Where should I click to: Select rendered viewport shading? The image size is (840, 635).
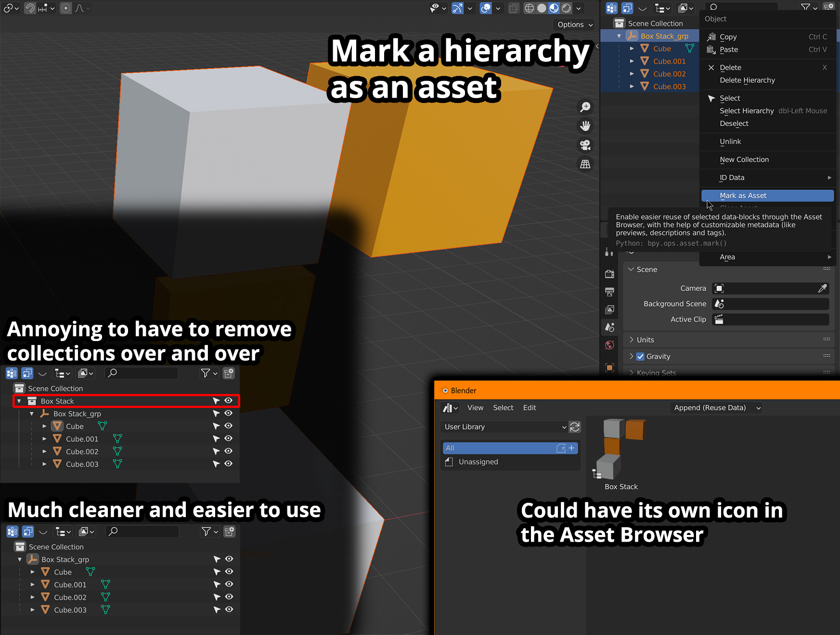[x=567, y=8]
